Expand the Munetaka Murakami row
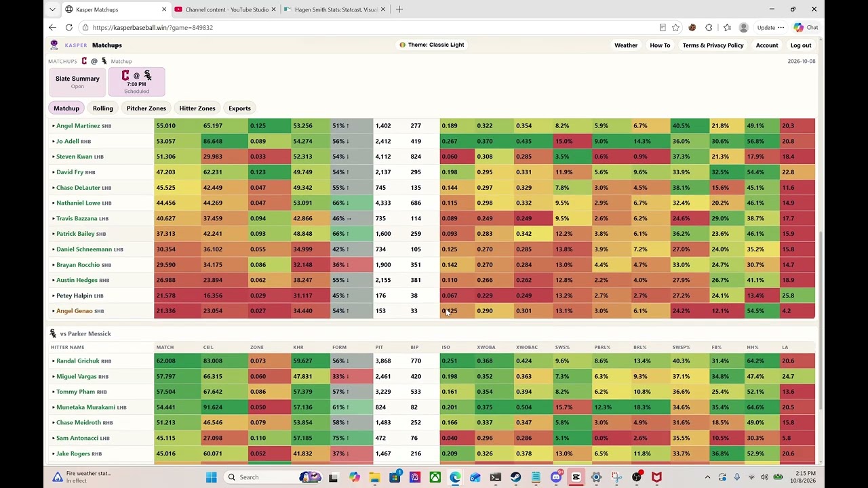This screenshot has height=488, width=868. click(54, 407)
